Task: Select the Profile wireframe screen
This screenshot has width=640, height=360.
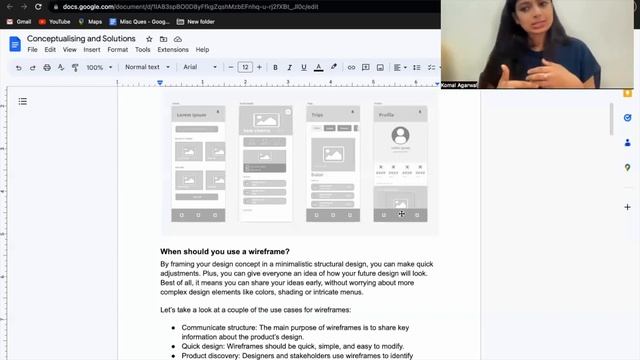Action: point(400,164)
